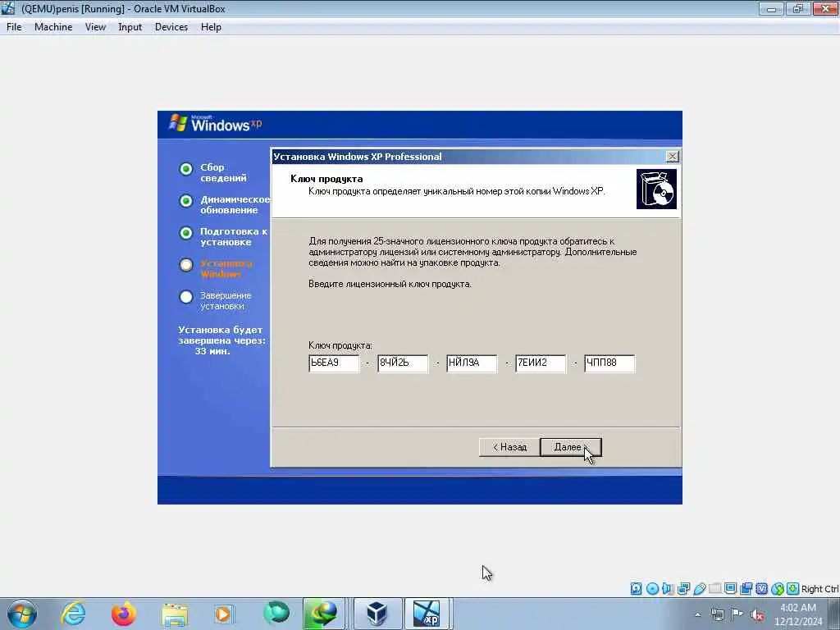Screen dimensions: 840x630
Task: Open the Input menu
Action: (x=130, y=27)
